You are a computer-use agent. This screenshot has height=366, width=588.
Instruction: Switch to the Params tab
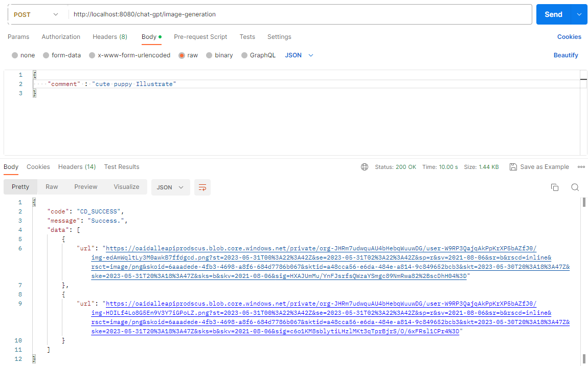click(18, 37)
